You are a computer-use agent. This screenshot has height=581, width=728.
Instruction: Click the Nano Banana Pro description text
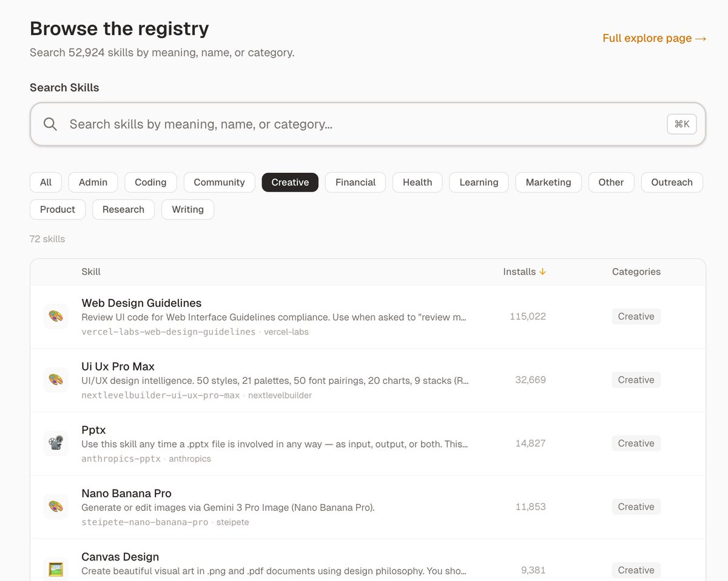(228, 508)
